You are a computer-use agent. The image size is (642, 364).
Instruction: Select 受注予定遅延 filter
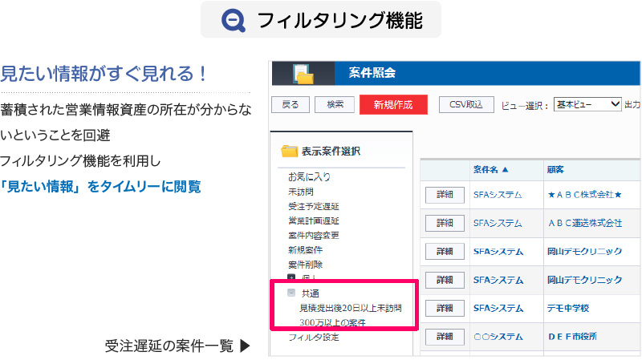(314, 206)
